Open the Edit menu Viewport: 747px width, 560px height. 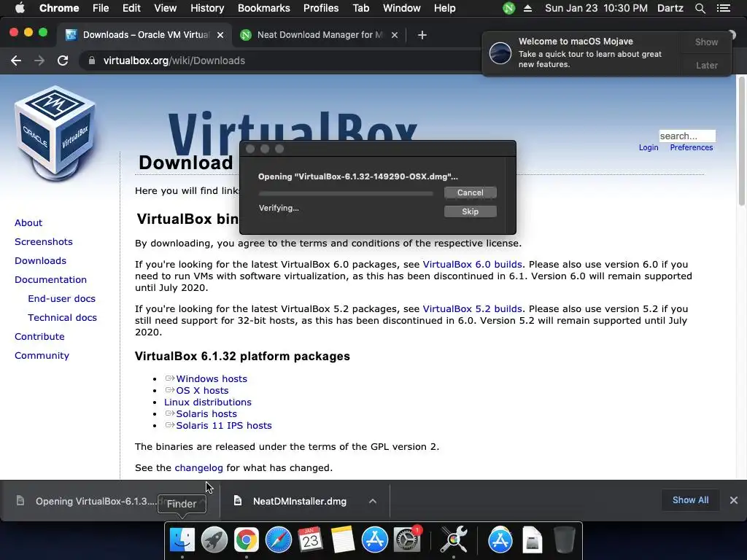pos(131,8)
